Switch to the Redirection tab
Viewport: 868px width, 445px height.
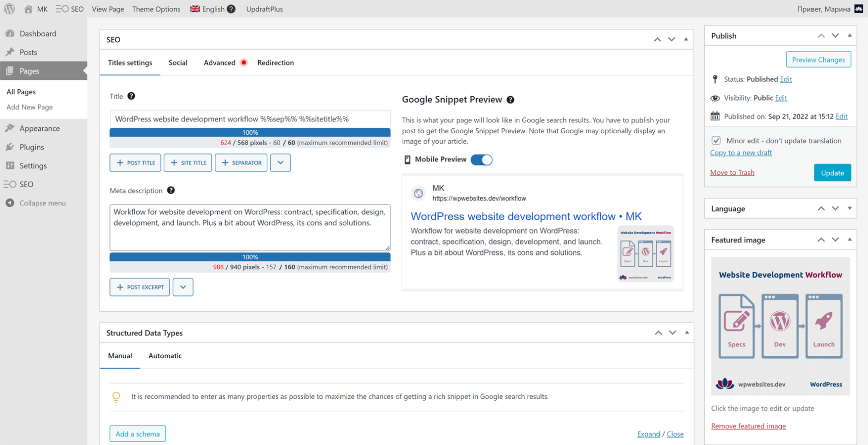(x=276, y=62)
